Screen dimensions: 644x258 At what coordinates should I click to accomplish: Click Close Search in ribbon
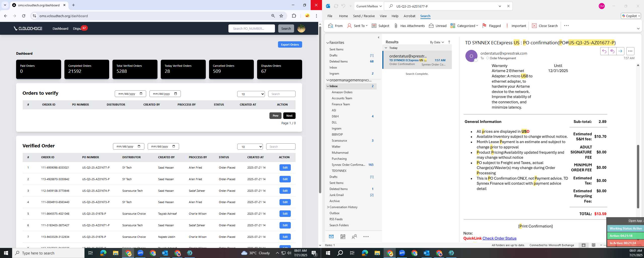click(545, 26)
